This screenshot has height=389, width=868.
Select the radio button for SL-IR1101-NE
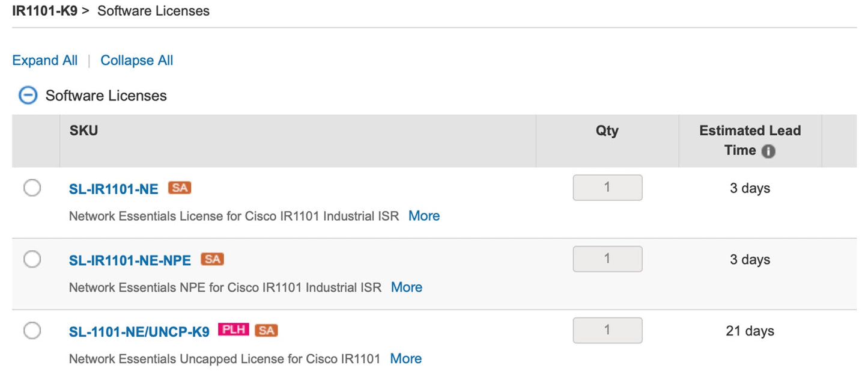[x=32, y=188]
